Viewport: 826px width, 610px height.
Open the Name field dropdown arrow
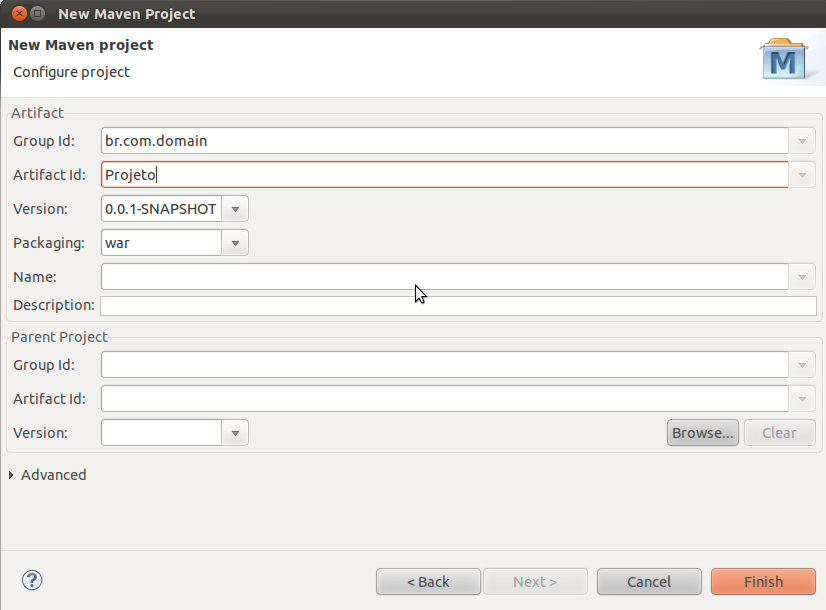pos(802,277)
